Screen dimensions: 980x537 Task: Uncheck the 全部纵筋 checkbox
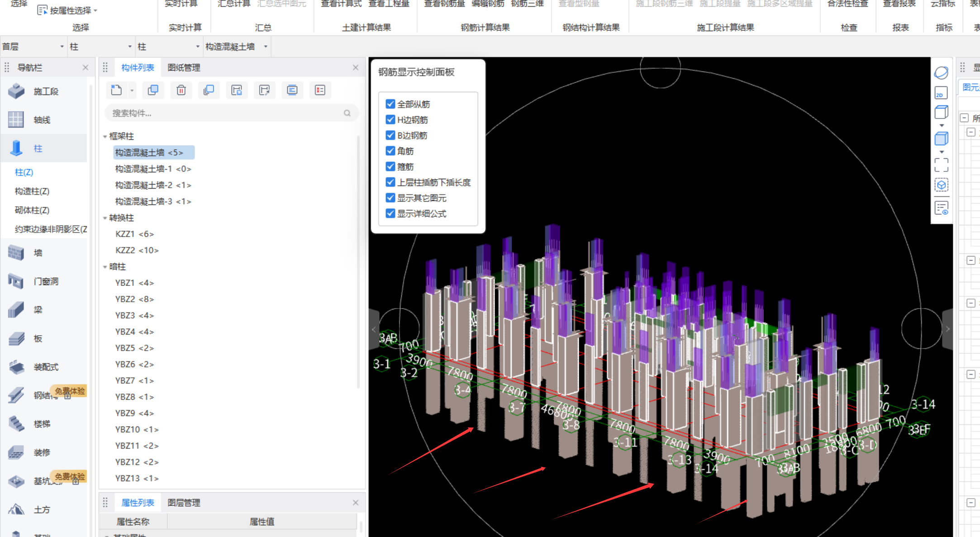click(390, 104)
